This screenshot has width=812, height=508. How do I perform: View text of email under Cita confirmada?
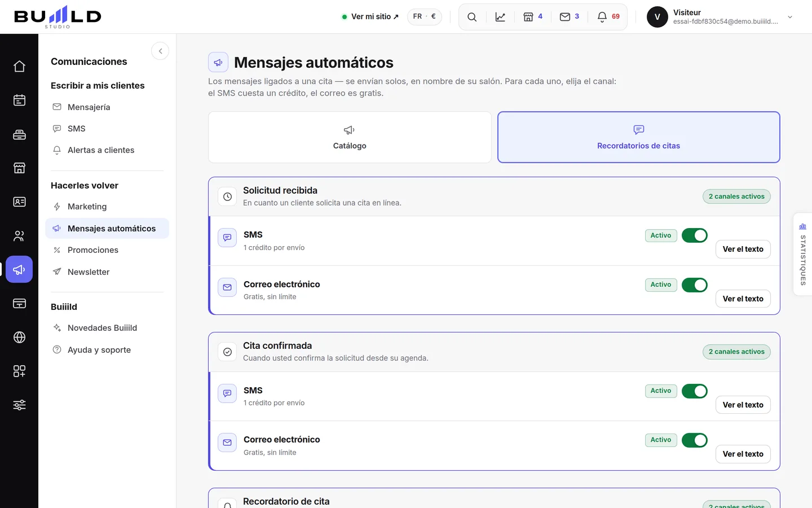point(743,454)
